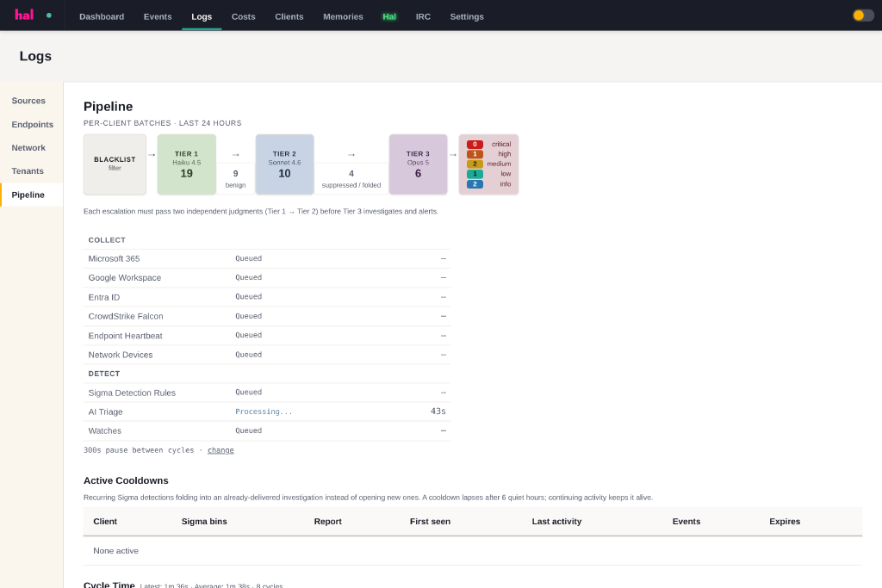Screen dimensions: 882x588
Task: Click the Tier 3 Opus box
Action: point(418,164)
